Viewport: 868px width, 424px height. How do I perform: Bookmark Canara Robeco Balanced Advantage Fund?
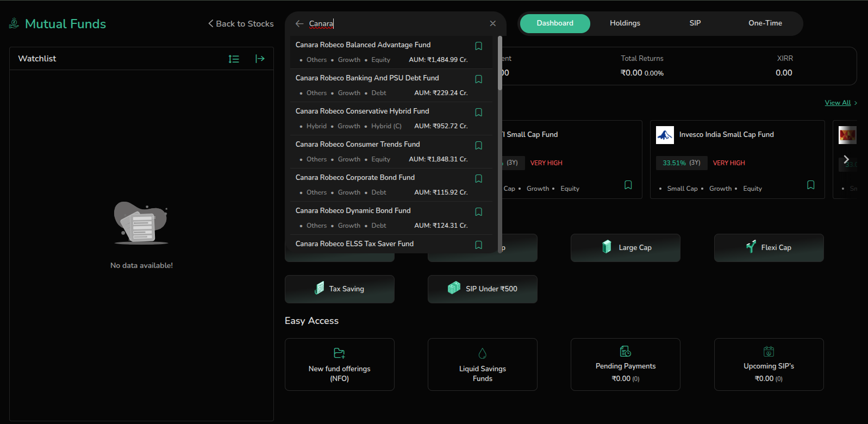pyautogui.click(x=479, y=46)
